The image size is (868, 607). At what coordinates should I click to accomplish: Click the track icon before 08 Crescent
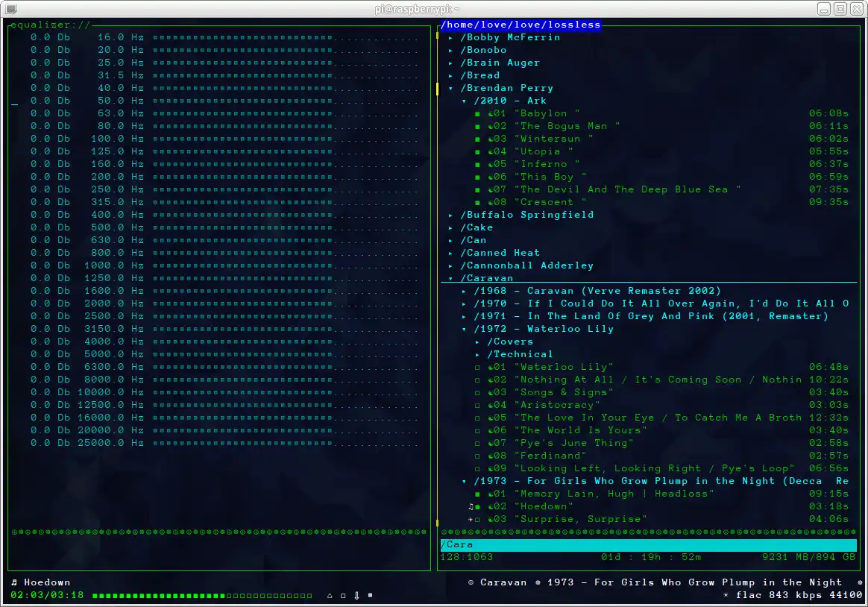pos(491,203)
